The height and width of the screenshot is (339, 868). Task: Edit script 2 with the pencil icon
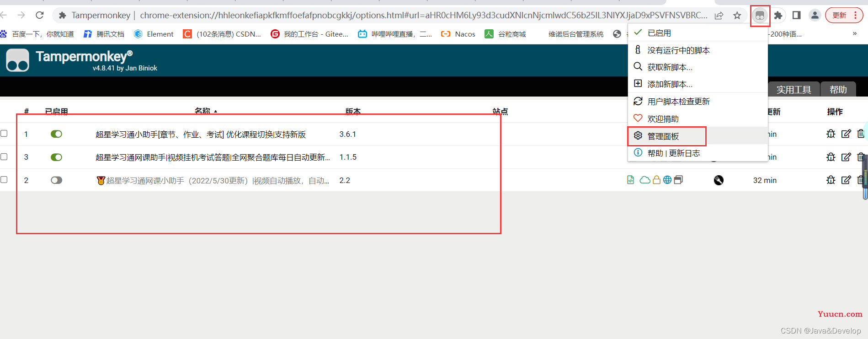(846, 180)
